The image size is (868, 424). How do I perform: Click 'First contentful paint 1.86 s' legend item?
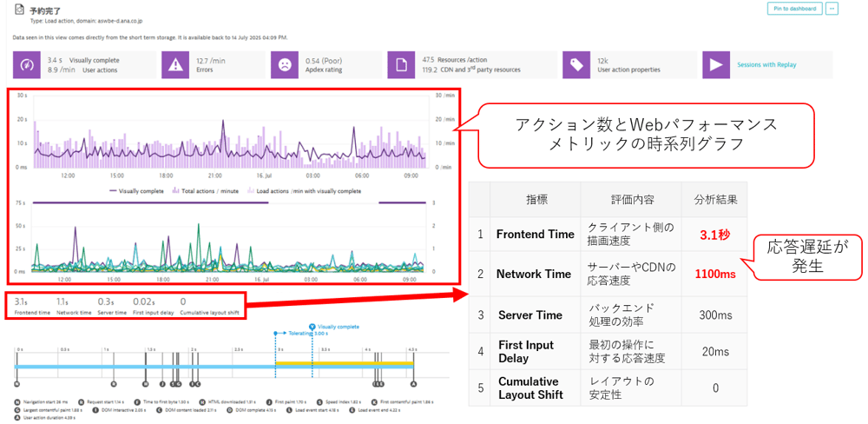click(x=403, y=401)
